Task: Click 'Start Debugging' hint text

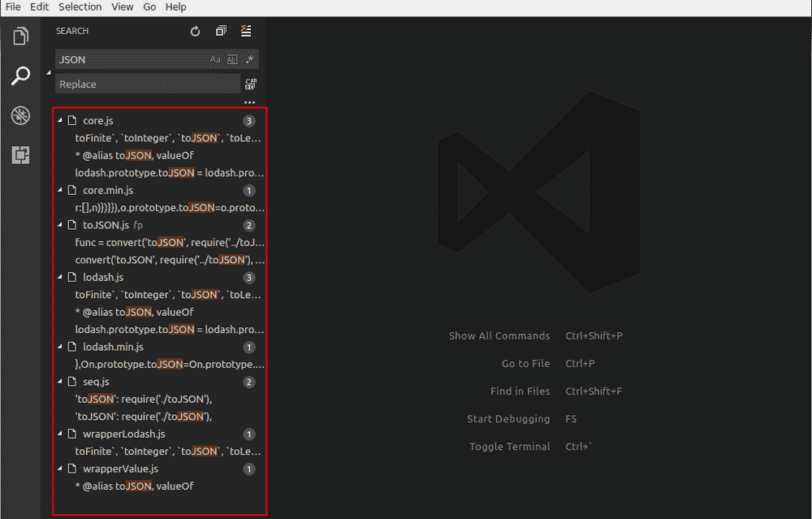Action: click(508, 418)
